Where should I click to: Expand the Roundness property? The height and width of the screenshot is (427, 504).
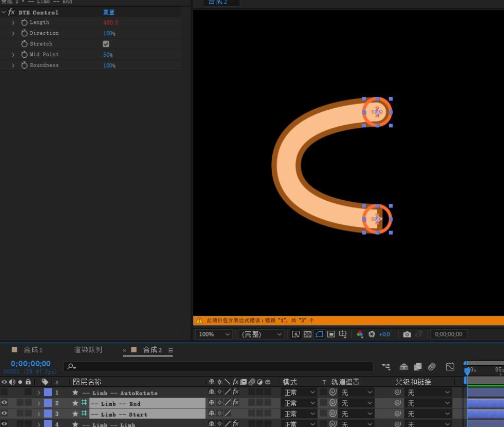click(13, 65)
